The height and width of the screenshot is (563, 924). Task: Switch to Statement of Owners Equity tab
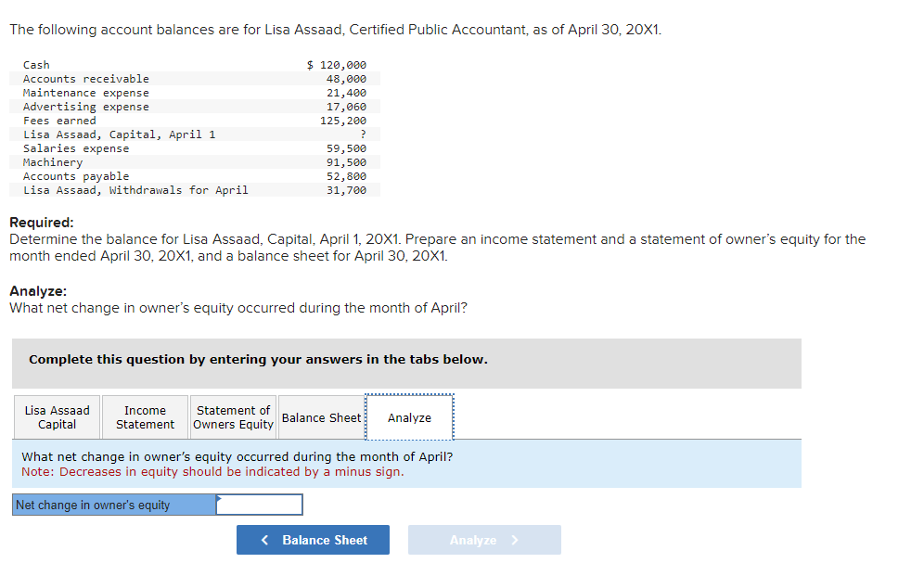point(233,416)
